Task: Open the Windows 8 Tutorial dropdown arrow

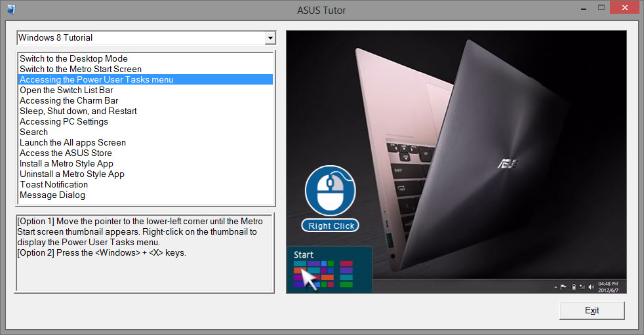Action: [270, 38]
